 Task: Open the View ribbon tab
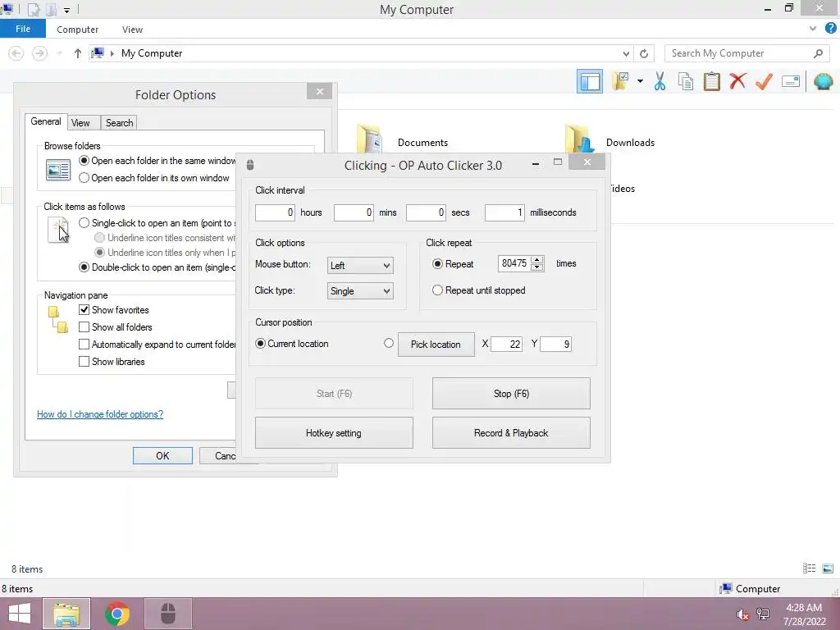(x=132, y=30)
